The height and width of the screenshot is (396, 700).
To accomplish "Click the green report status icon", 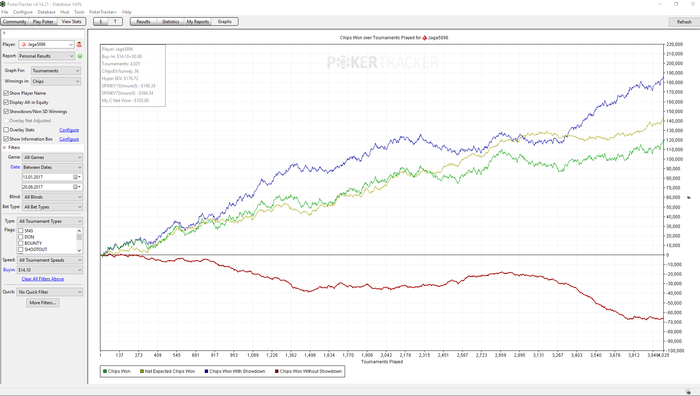I will click(x=80, y=56).
